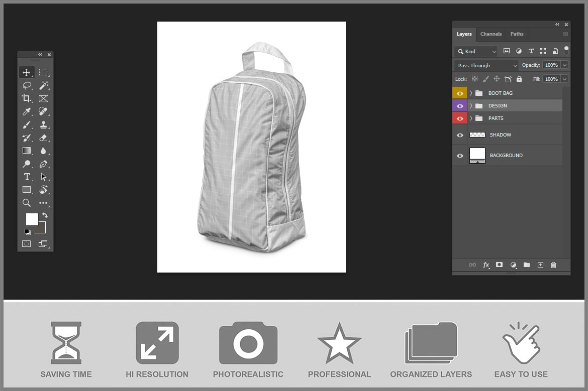
Task: Select the Dodge tool
Action: coord(26,164)
